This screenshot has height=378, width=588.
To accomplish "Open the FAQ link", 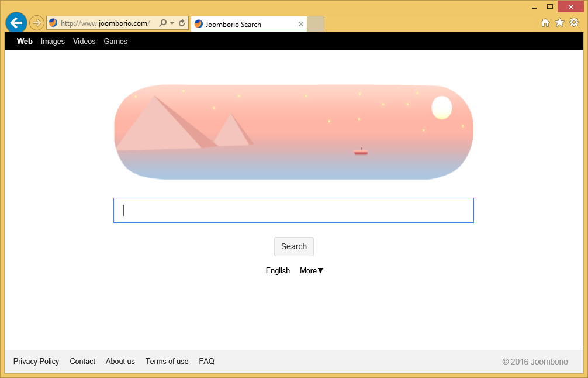I will pyautogui.click(x=207, y=361).
